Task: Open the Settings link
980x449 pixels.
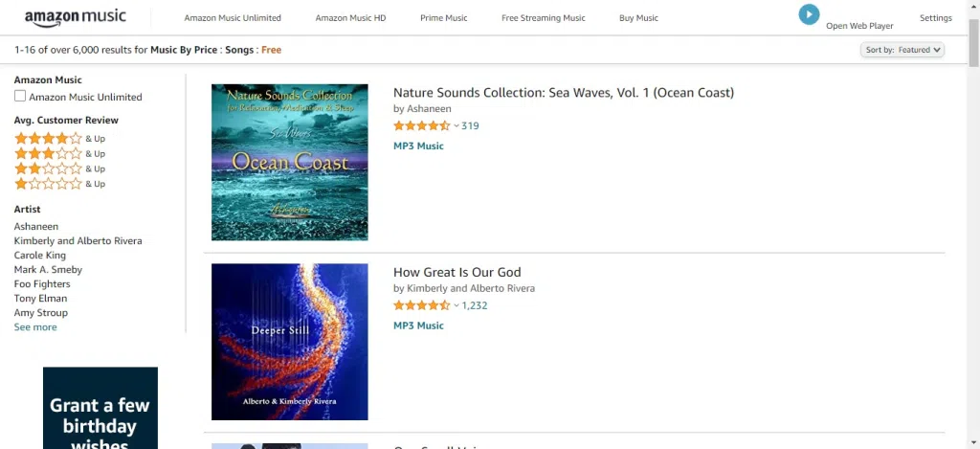Action: click(935, 18)
